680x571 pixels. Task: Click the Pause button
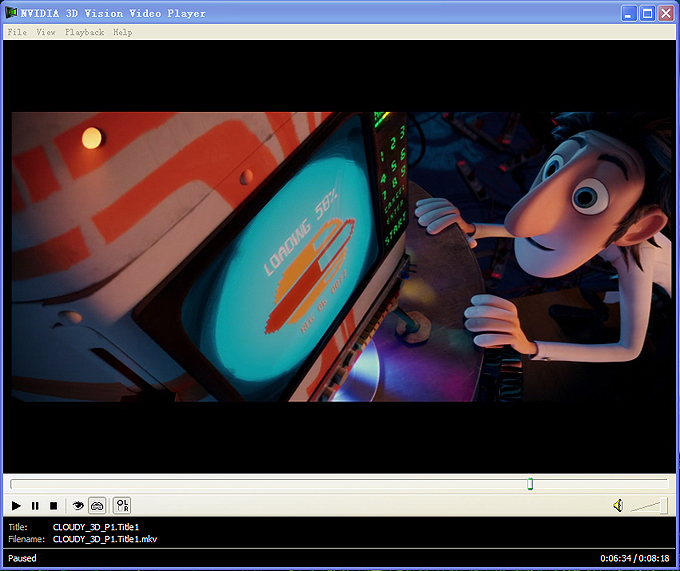pos(35,506)
